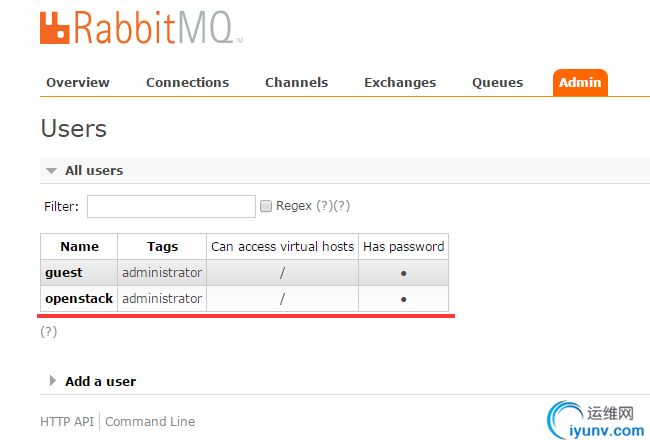Sort users by Name column header
Viewport: 650px width, 447px height.
pos(80,246)
